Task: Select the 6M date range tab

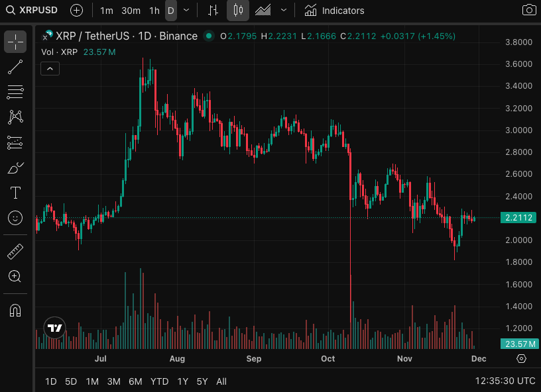Action: pos(135,381)
